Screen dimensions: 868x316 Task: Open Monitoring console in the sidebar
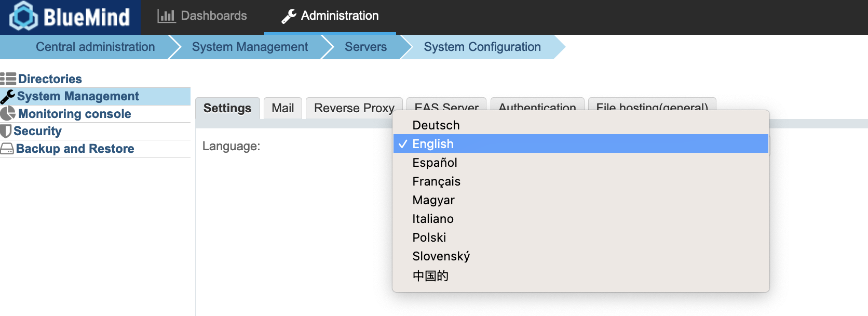[x=74, y=114]
